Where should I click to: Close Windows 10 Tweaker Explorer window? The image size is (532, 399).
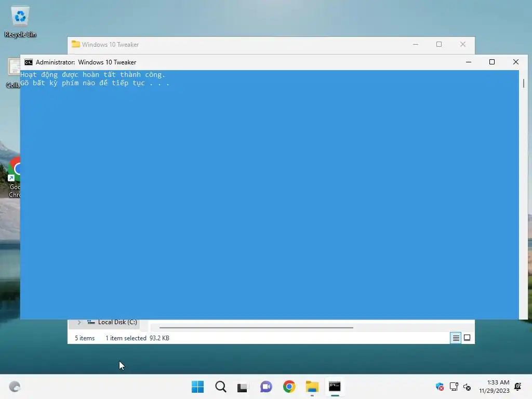point(463,45)
